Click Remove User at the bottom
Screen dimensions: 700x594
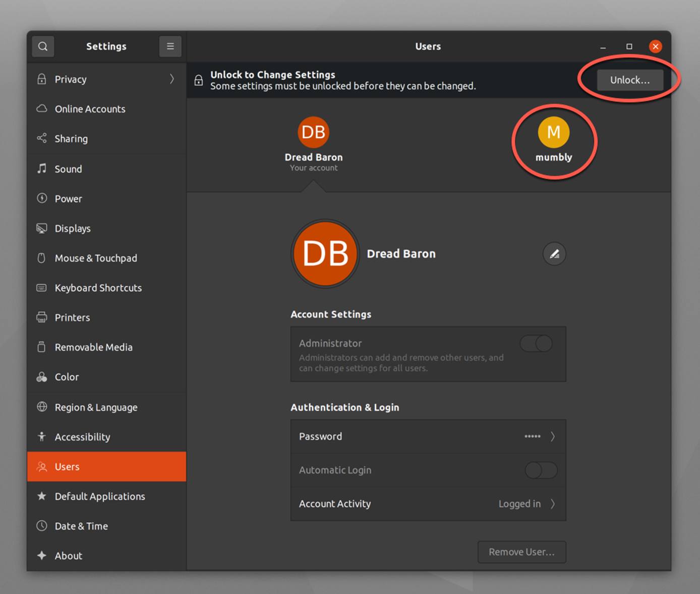[521, 552]
